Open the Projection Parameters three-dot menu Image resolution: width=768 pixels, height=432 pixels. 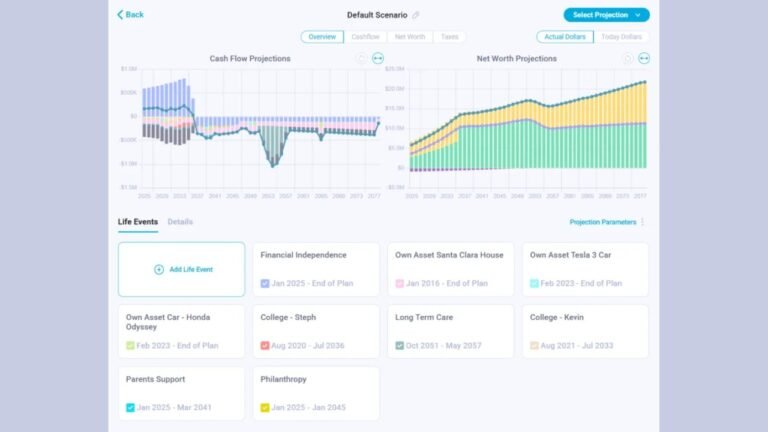643,222
